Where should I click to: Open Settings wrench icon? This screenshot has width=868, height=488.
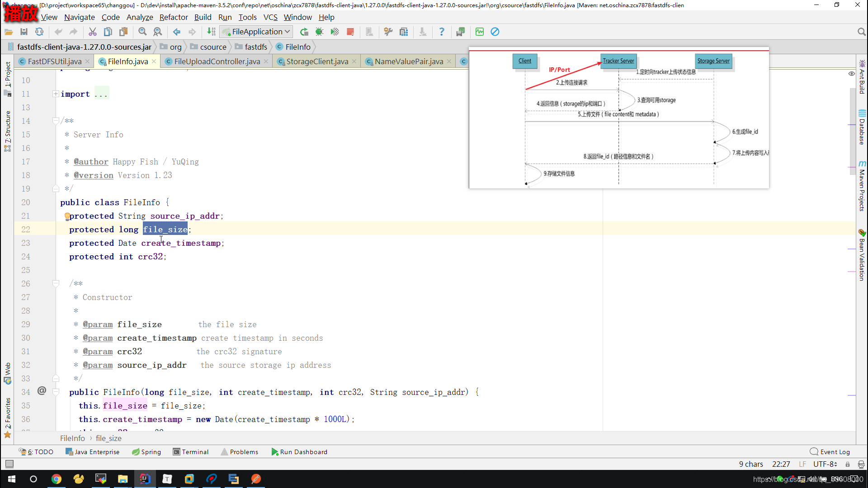[388, 32]
